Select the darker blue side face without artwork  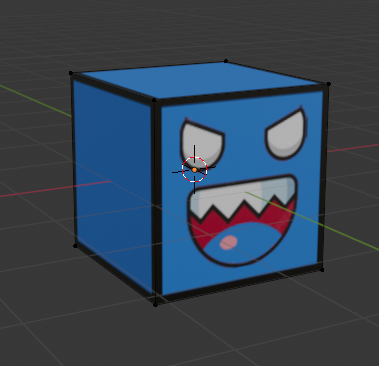click(x=113, y=183)
